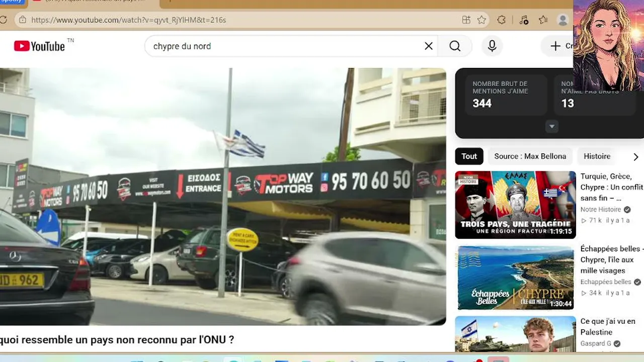644x362 pixels.
Task: Expand the likes statistics panel arrow
Action: 552,127
